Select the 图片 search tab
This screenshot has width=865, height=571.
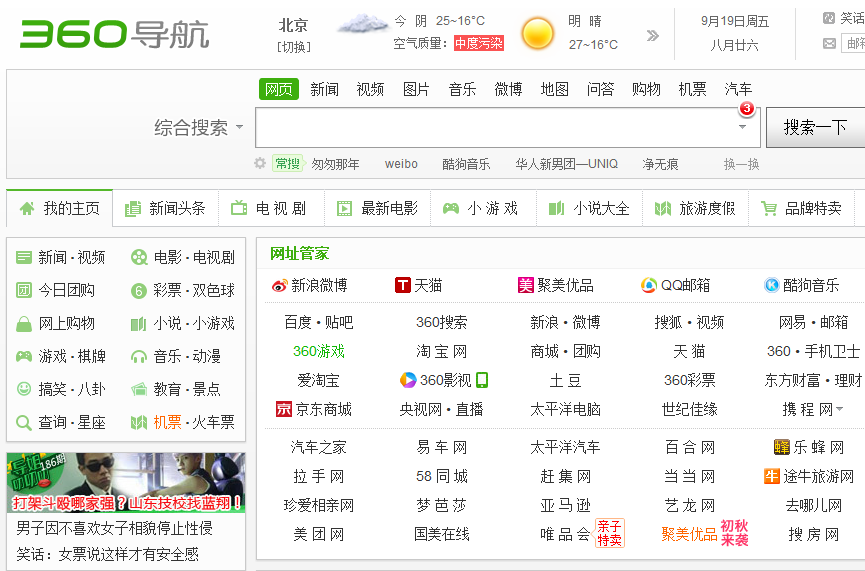(416, 89)
